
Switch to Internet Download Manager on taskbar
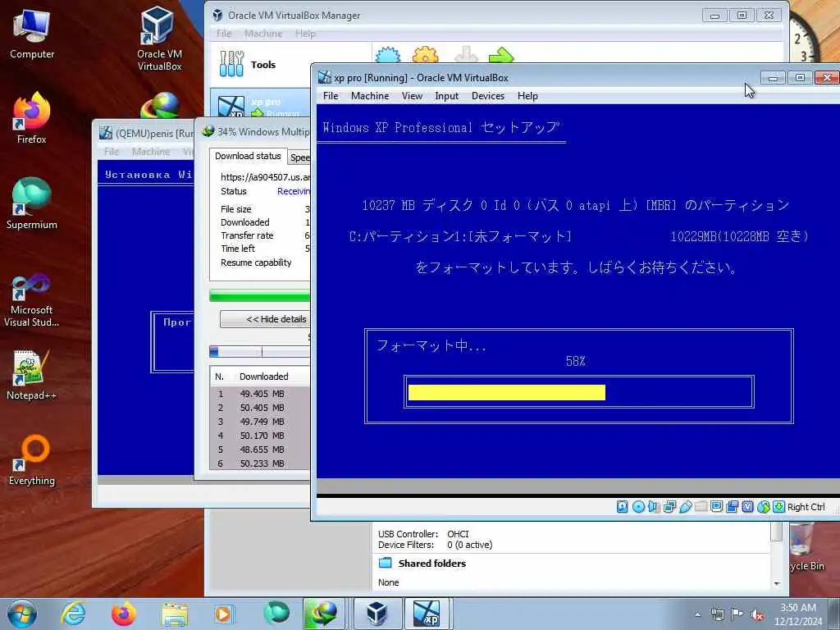tap(324, 614)
